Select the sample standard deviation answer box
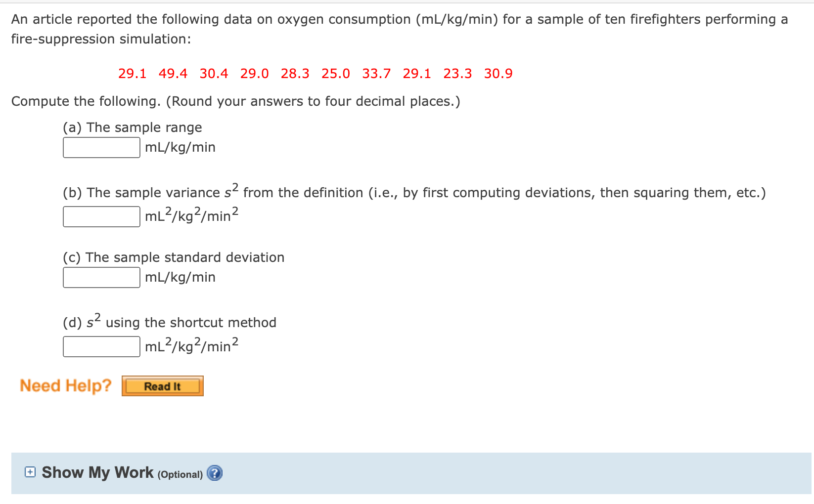The height and width of the screenshot is (504, 814). click(x=101, y=277)
